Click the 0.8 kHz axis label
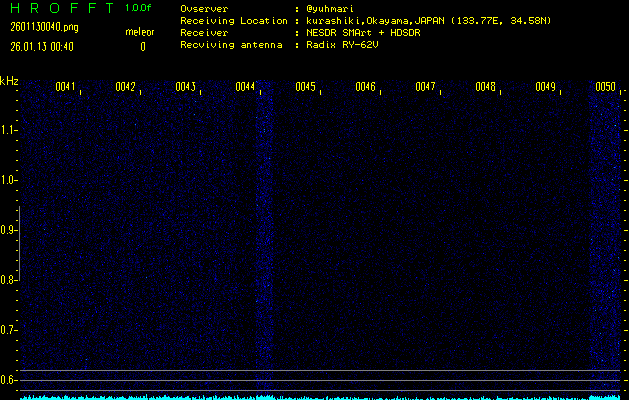This screenshot has width=629, height=400. coord(7,280)
